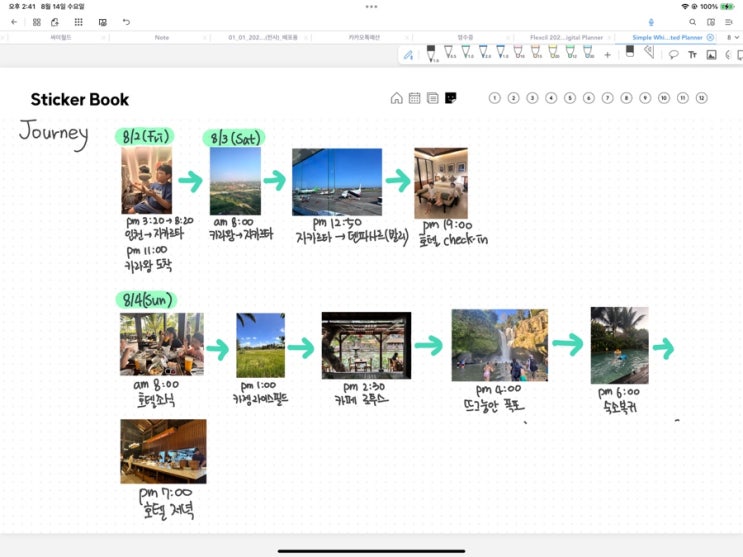Open the search magnifier icon
Viewport: 743px width, 557px height.
pyautogui.click(x=692, y=22)
